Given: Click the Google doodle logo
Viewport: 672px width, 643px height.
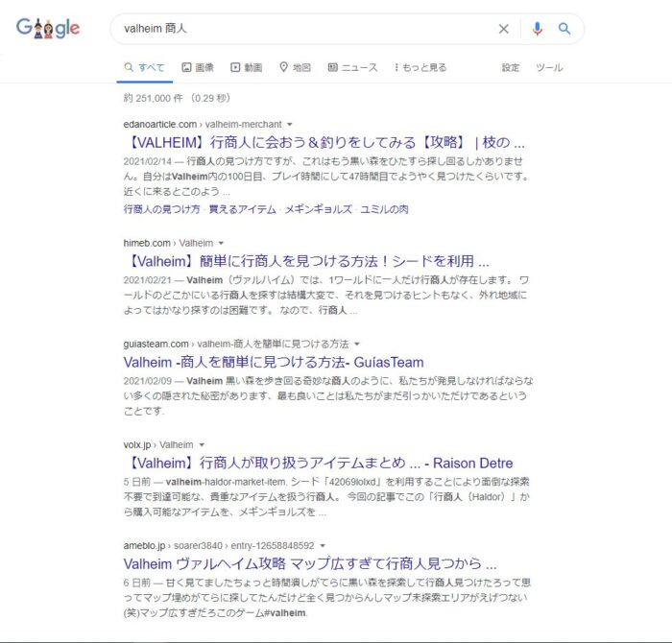Looking at the screenshot, I should 48,28.
